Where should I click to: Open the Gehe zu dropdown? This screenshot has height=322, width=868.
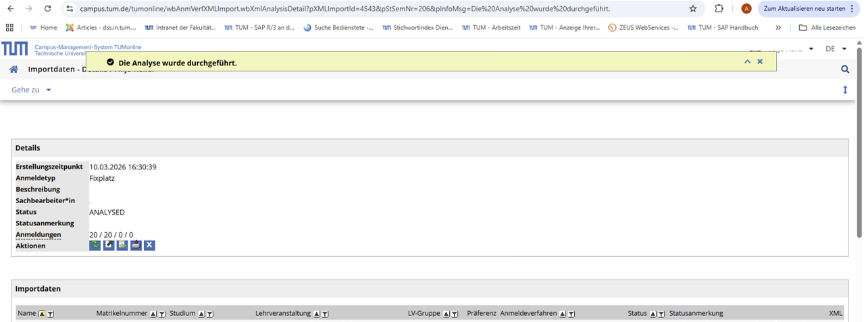click(31, 90)
